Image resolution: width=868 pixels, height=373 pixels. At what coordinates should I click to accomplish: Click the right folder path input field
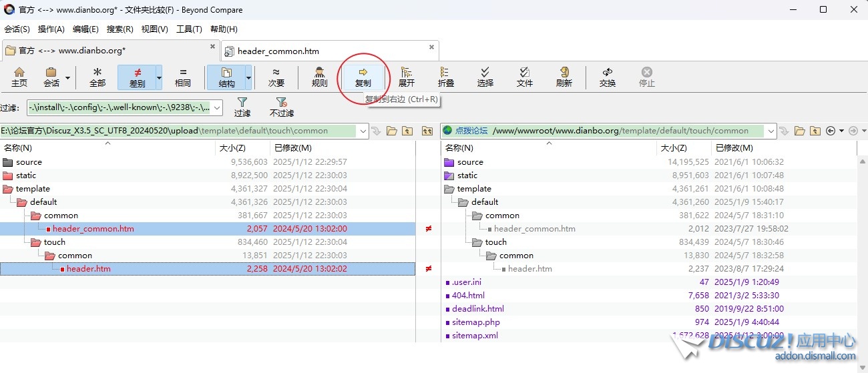[604, 131]
